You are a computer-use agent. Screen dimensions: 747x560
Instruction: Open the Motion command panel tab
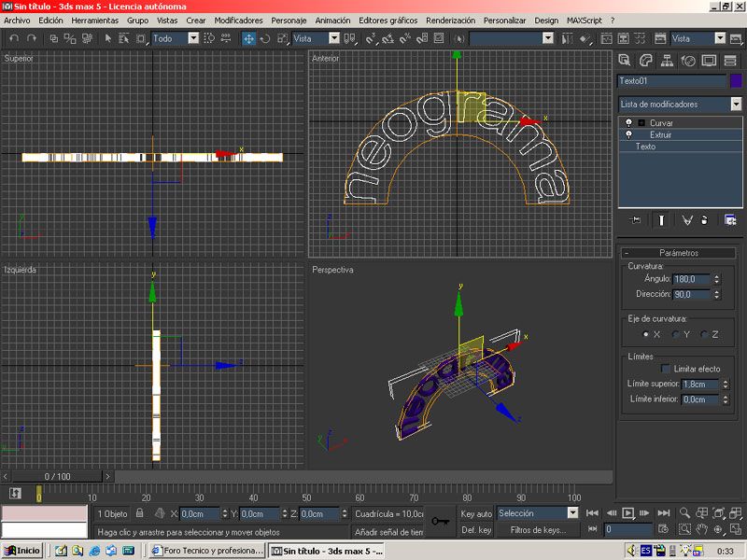coord(688,60)
